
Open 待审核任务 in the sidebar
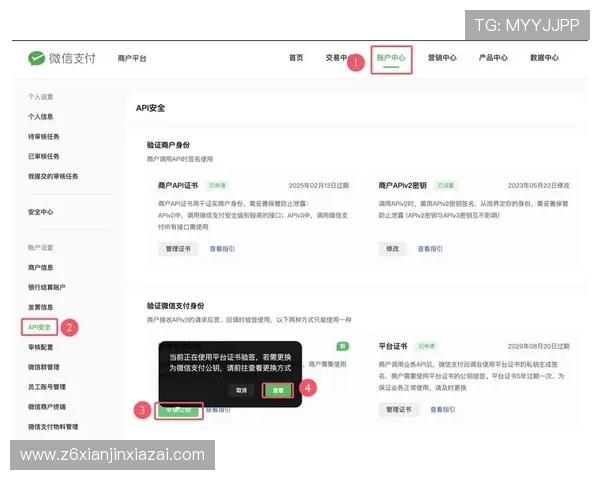pos(44,137)
